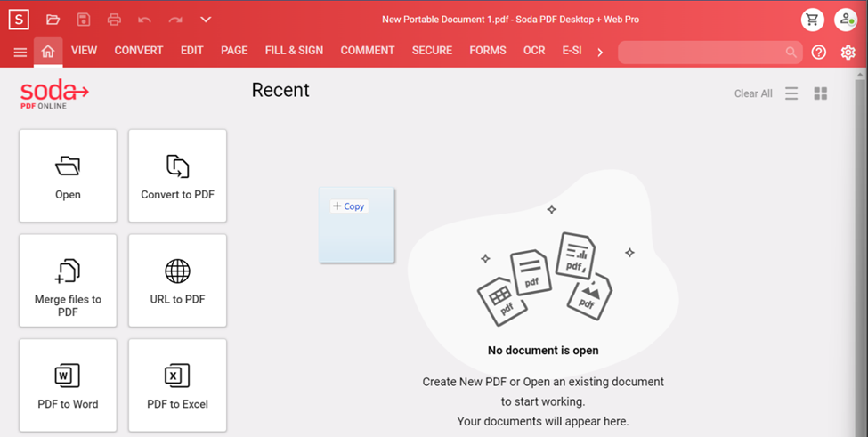Click the Open tile
Viewport: 868px width, 437px height.
68,176
